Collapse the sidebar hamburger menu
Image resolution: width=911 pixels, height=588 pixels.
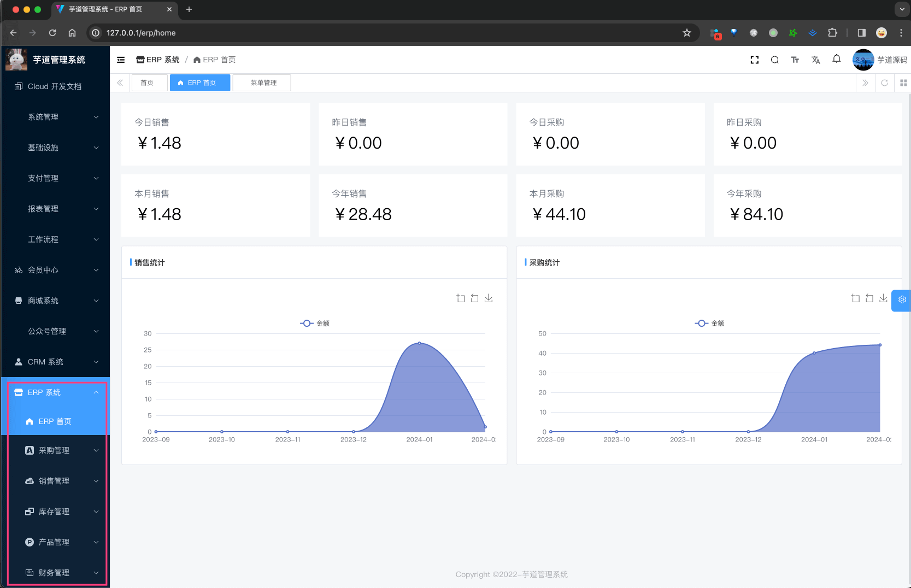(121, 60)
